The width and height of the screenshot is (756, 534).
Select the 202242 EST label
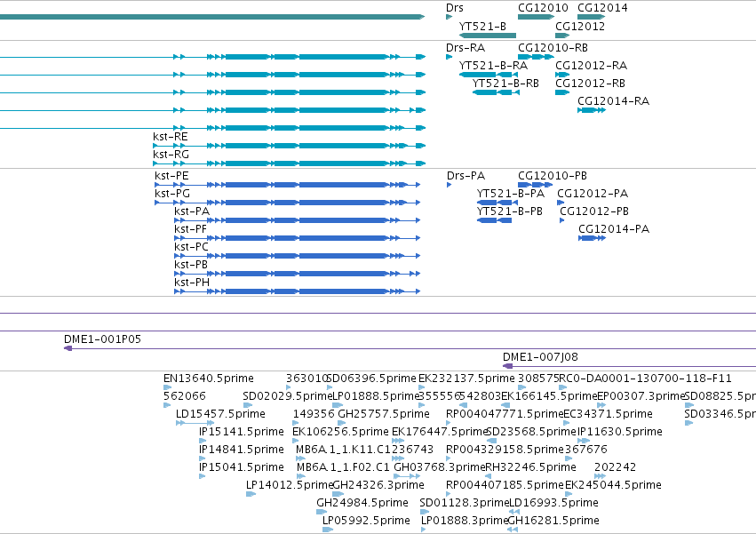615,468
